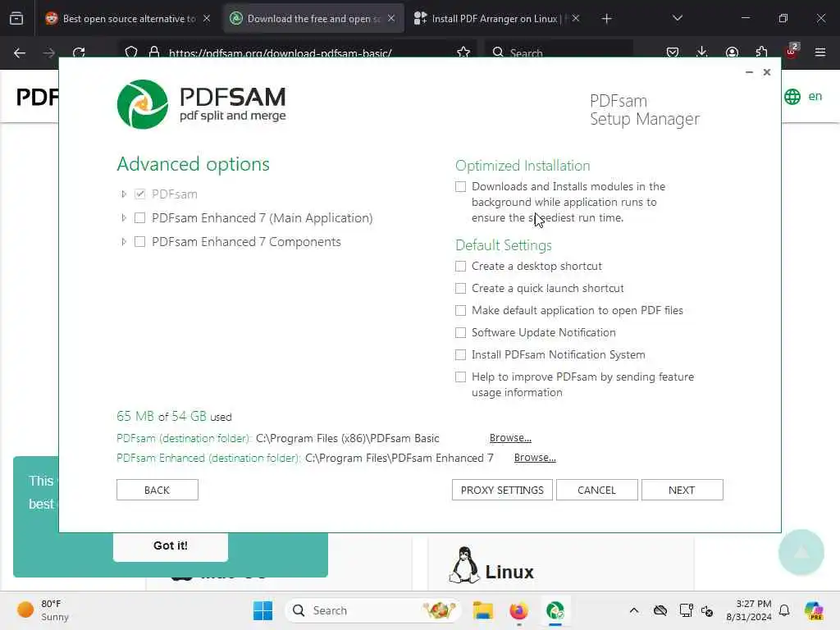Open the clock and date in taskbar
Screen dimensions: 840x630
[x=749, y=610]
